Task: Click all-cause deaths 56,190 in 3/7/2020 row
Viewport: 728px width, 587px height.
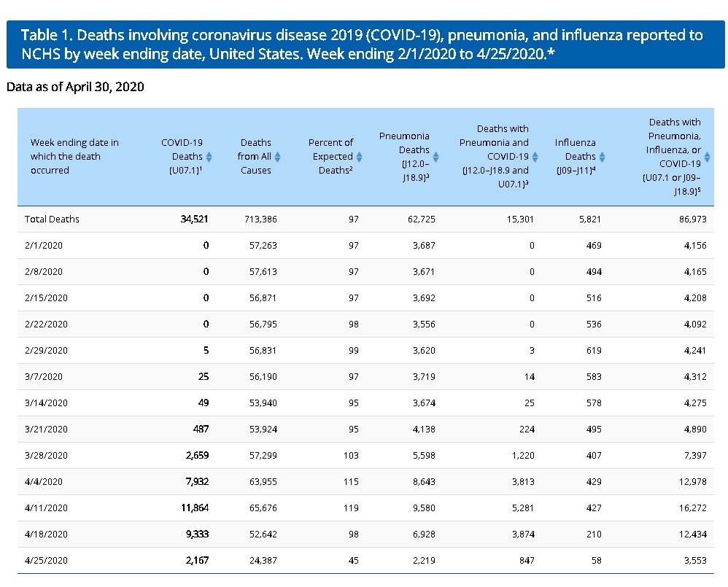Action: pyautogui.click(x=263, y=376)
